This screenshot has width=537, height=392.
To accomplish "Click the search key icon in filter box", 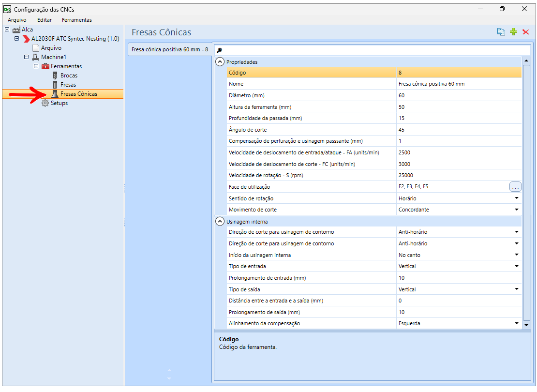I will pyautogui.click(x=220, y=50).
